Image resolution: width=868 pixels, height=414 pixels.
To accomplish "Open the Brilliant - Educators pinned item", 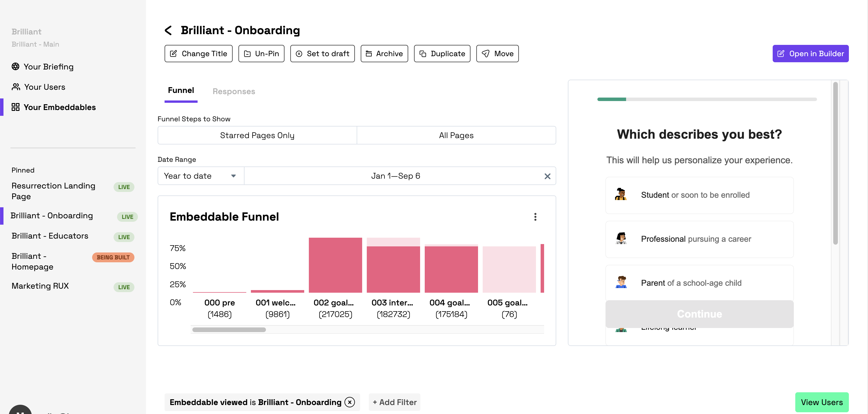I will pyautogui.click(x=50, y=236).
